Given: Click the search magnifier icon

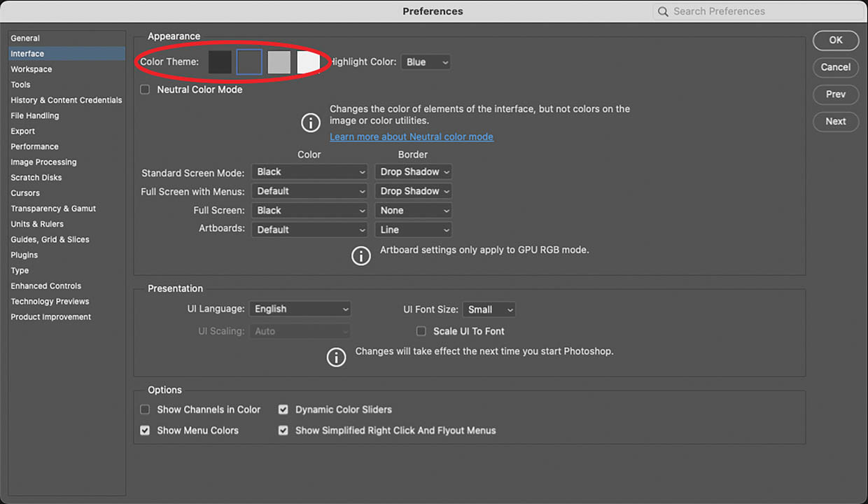Looking at the screenshot, I should coord(663,12).
